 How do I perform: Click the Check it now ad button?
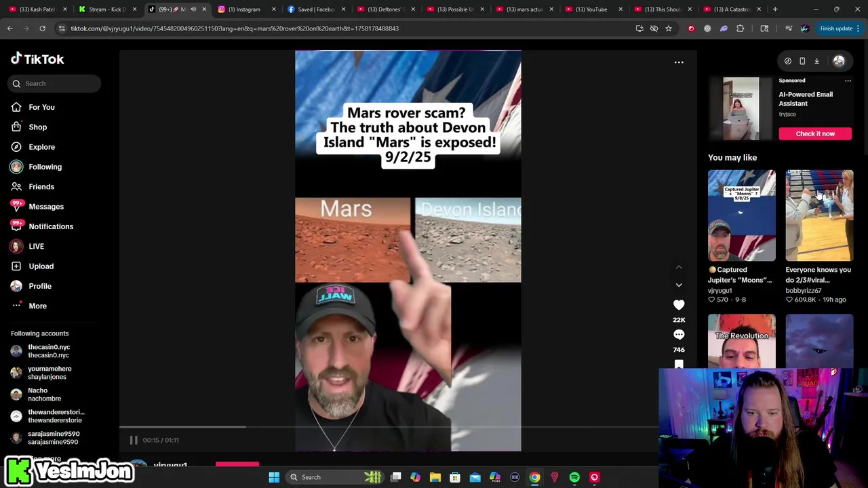click(x=815, y=134)
